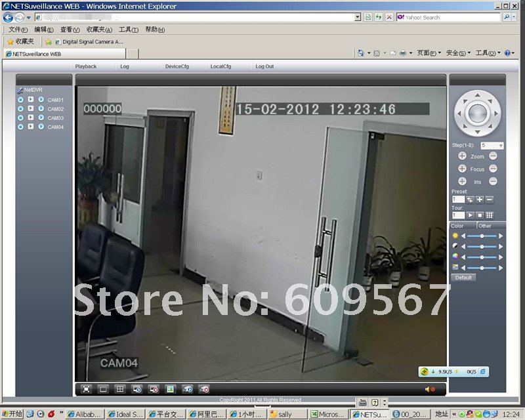Toggle the first round icon for CAM02

coord(20,108)
